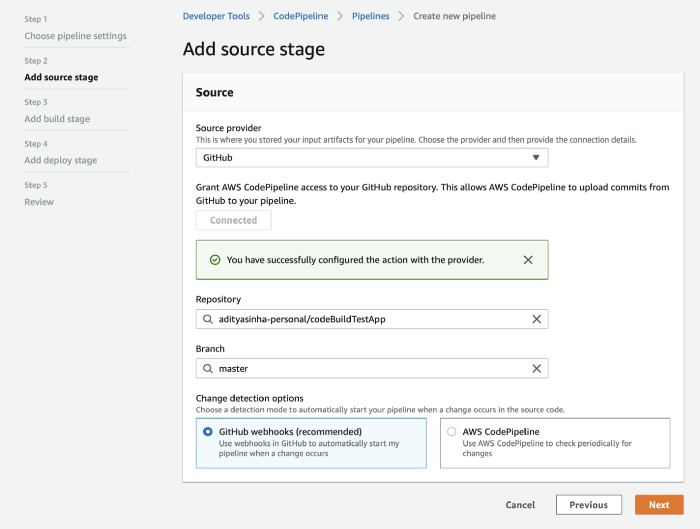Screen dimensions: 700x529
Task: Click the search icon in the Repository field
Action: coord(208,319)
